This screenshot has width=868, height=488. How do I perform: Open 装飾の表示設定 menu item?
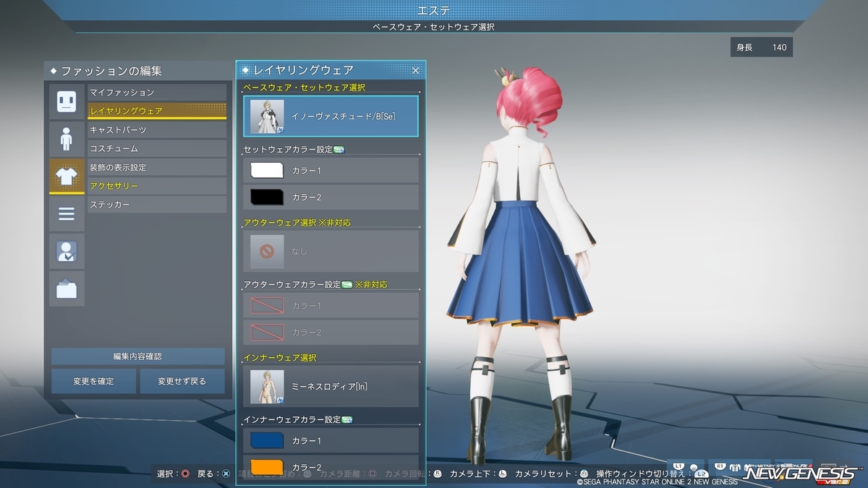point(157,168)
